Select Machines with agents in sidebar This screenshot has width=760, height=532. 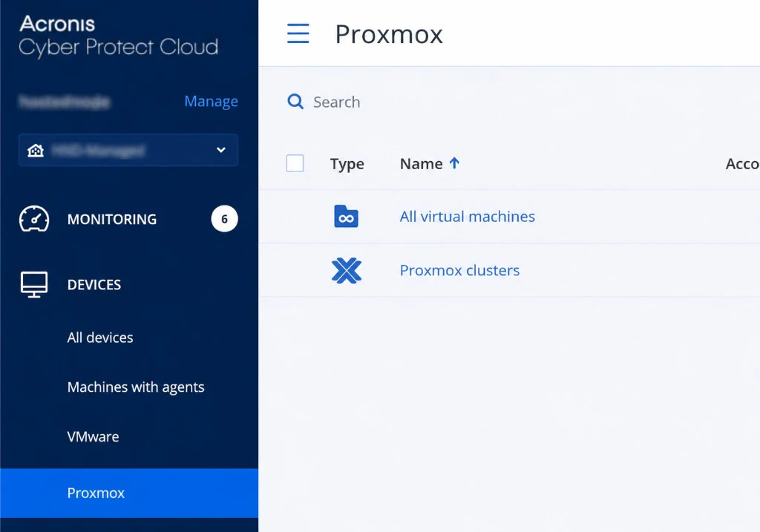[x=136, y=387]
